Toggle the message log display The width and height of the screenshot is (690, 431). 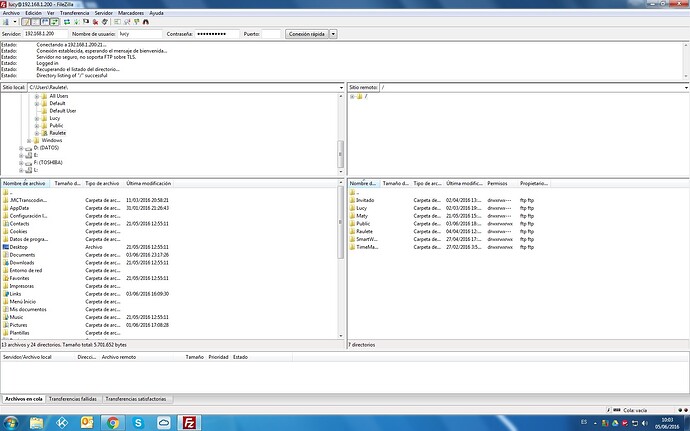(x=26, y=22)
